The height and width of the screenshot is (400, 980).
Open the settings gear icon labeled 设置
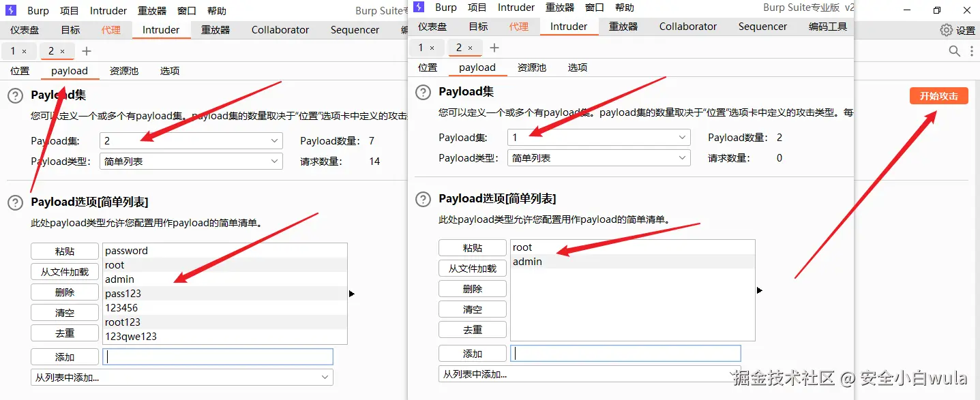coord(947,30)
